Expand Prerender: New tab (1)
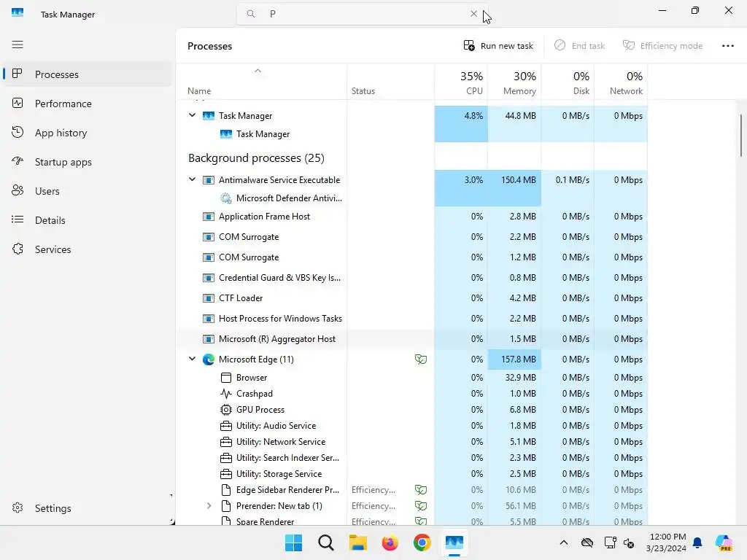 pos(209,506)
